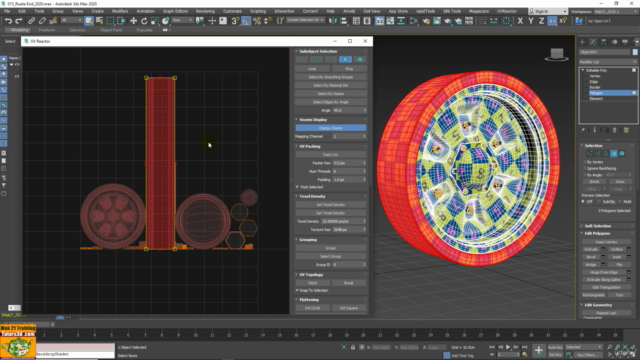Restrict transform to the X axis

[x=520, y=21]
